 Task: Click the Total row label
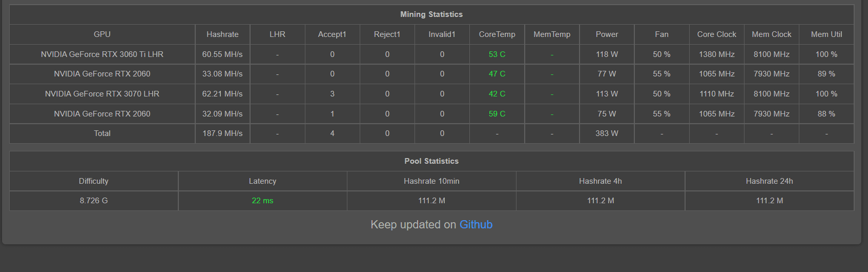tap(102, 133)
